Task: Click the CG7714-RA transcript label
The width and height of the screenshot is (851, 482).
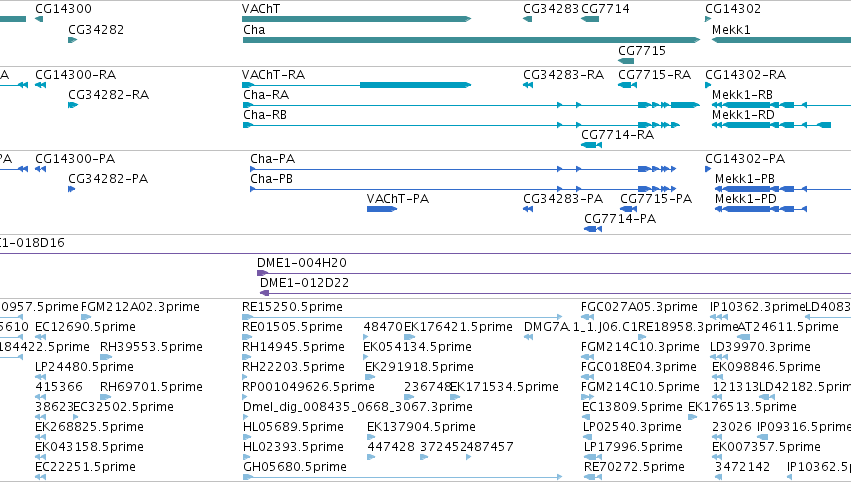Action: pos(618,135)
